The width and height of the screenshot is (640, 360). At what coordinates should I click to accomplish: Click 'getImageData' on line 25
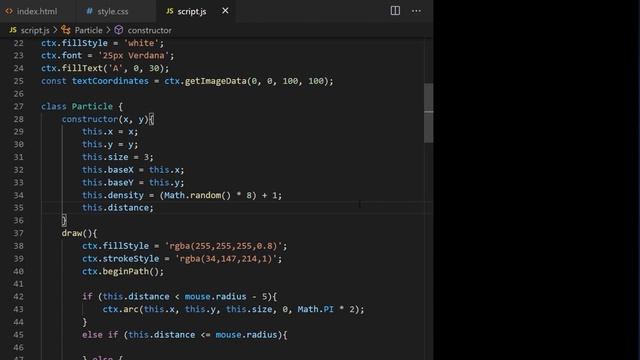(x=216, y=81)
